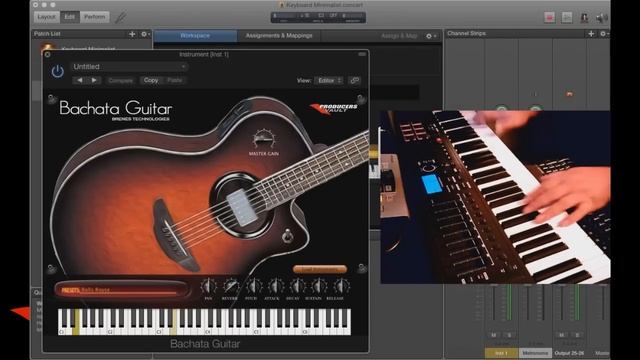Turn the Pan knob
The image size is (640, 360).
[208, 287]
